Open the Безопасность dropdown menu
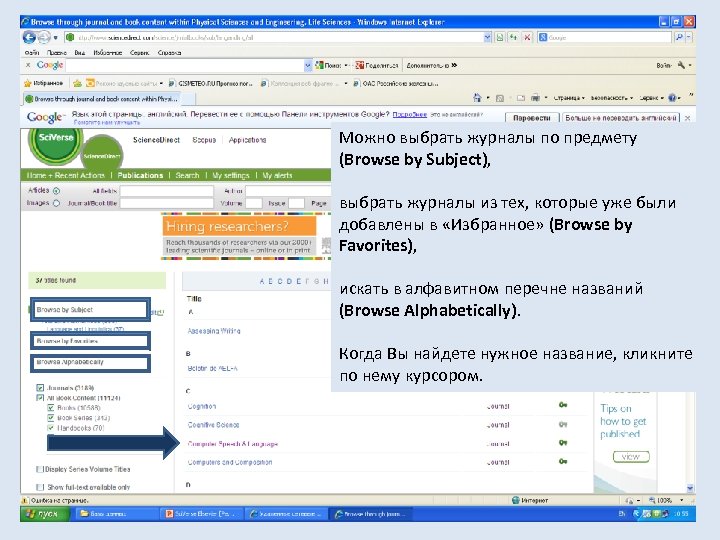This screenshot has width=720, height=540. click(612, 98)
